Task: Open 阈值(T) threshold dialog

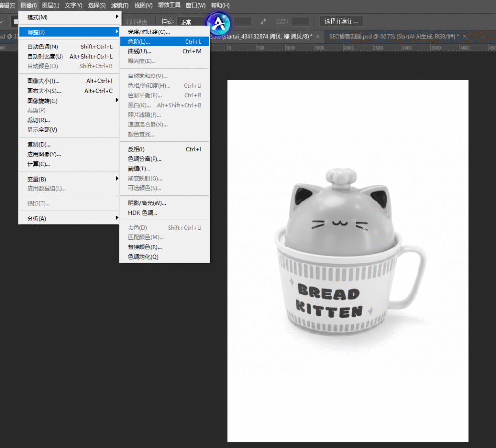Action: tap(165, 169)
